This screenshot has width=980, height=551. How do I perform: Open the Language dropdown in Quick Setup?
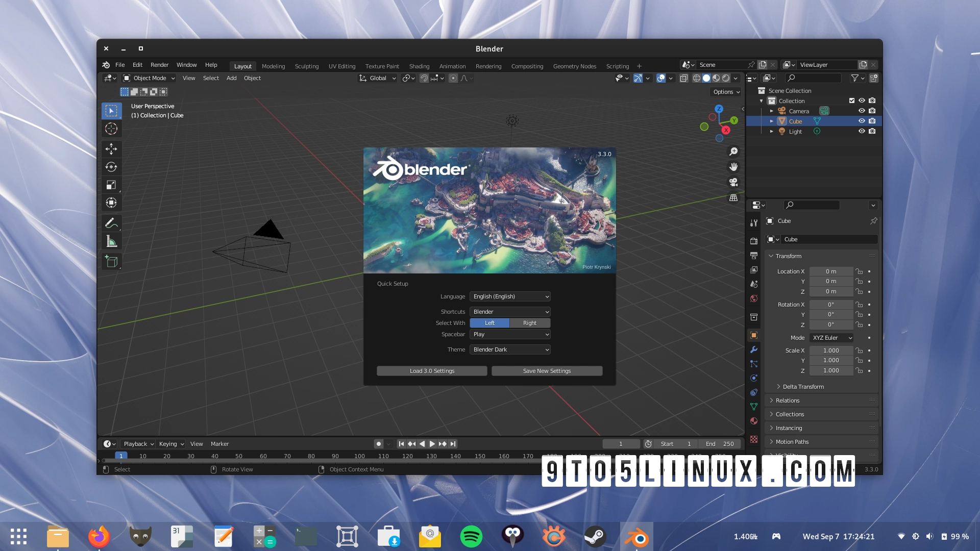[x=509, y=296]
